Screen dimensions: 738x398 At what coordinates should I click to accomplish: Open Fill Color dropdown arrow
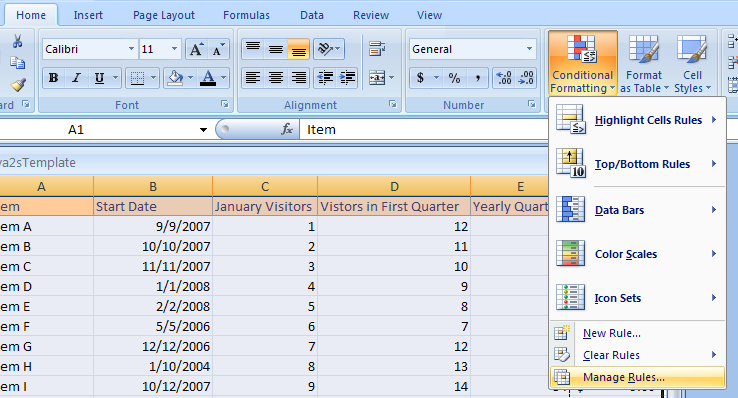click(190, 78)
